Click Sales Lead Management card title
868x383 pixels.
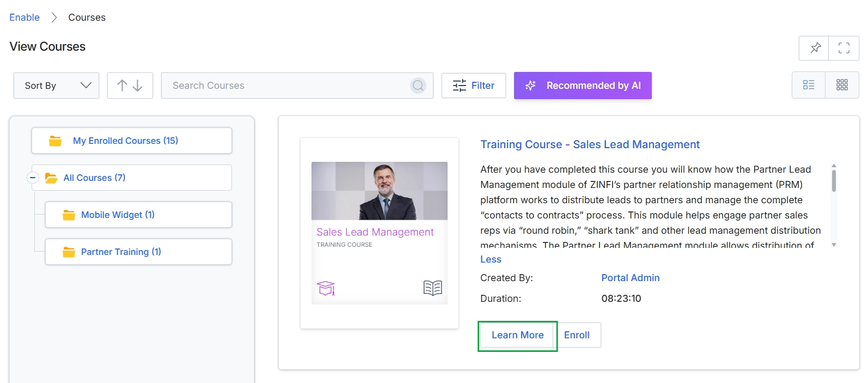375,232
